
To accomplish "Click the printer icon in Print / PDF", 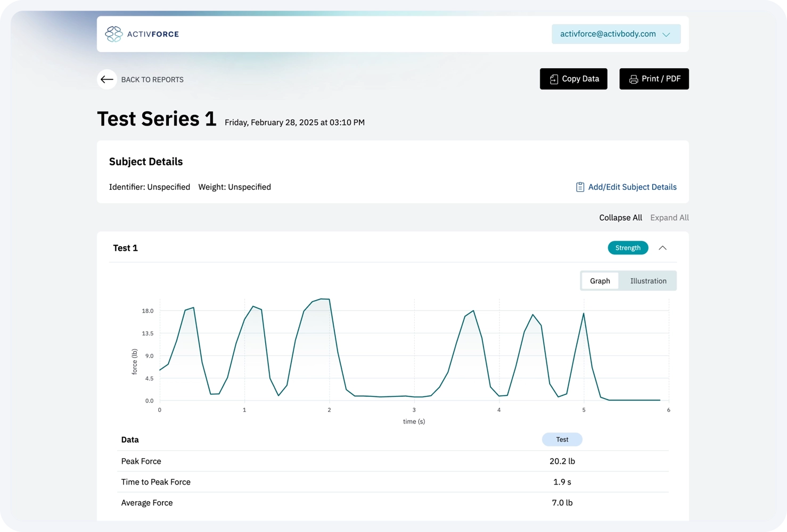I will (x=633, y=79).
